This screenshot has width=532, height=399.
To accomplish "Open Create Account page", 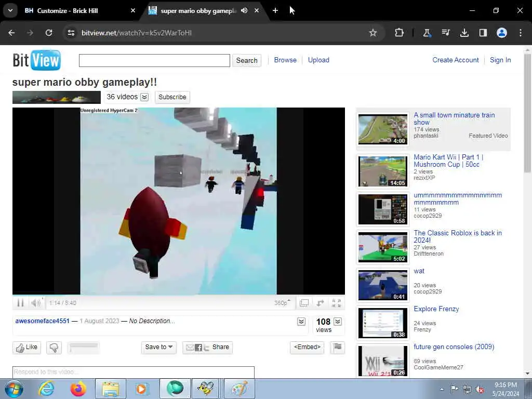I will click(x=456, y=60).
